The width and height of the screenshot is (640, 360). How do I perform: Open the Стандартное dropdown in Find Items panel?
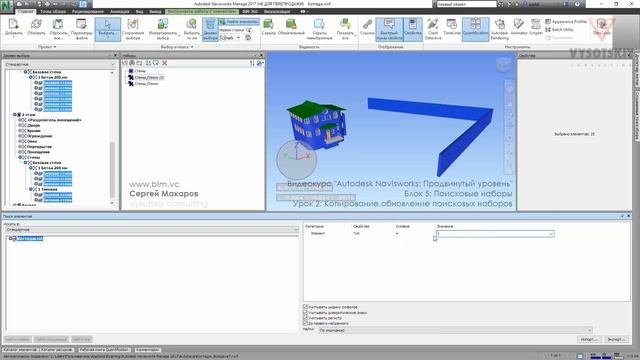coord(152,230)
